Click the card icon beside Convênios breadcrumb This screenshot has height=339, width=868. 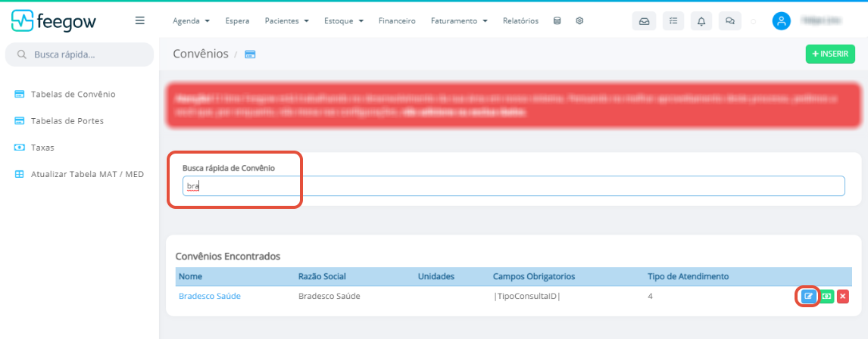pos(250,54)
